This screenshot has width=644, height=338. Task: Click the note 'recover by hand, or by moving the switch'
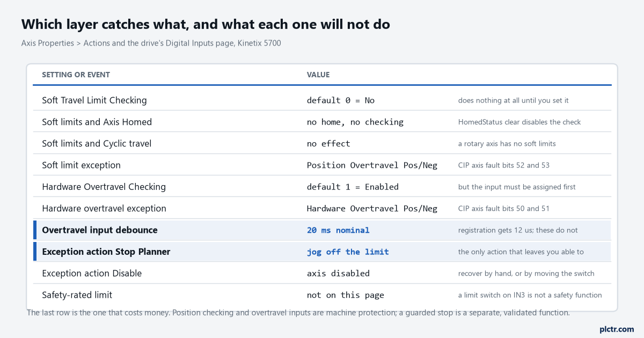(526, 273)
